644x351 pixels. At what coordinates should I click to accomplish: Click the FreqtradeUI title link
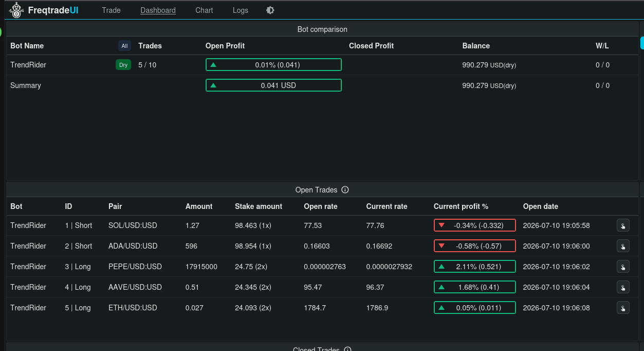coord(53,10)
